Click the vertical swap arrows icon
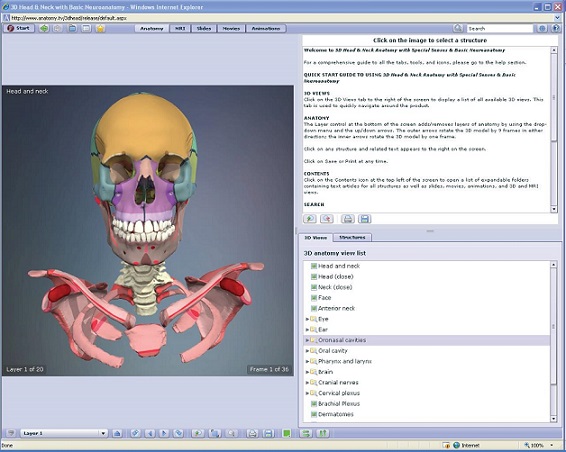 pos(323,433)
